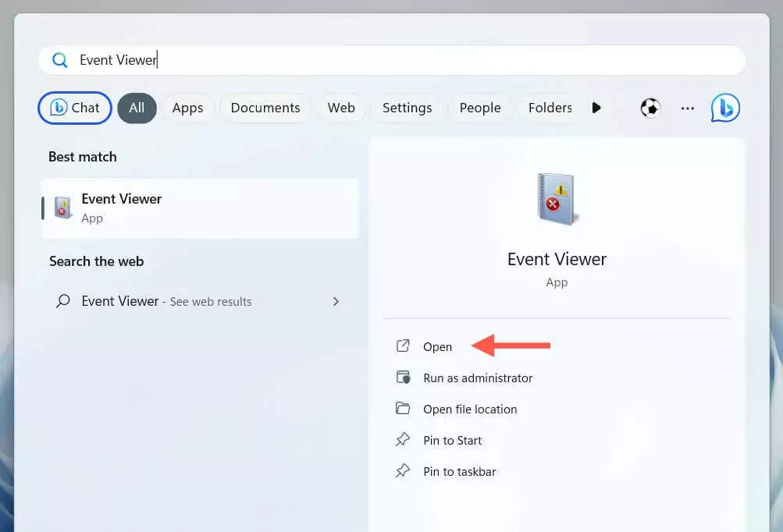783x532 pixels.
Task: Click the small Event Viewer app icon
Action: tap(63, 207)
